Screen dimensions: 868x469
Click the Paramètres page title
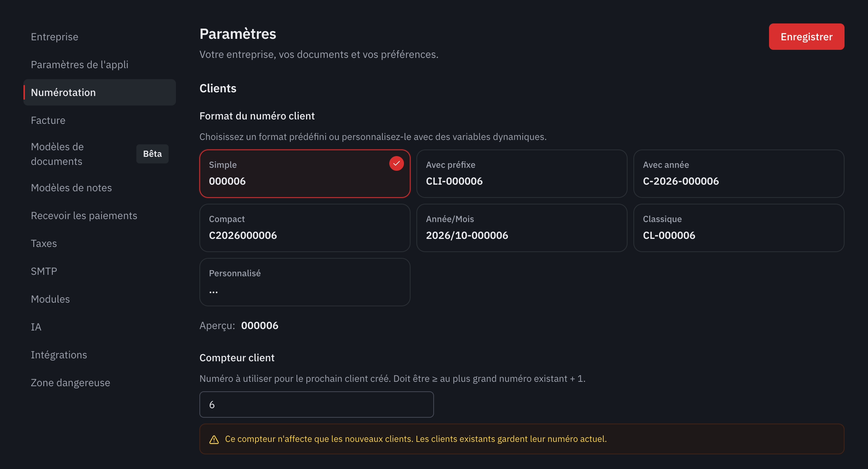point(238,34)
